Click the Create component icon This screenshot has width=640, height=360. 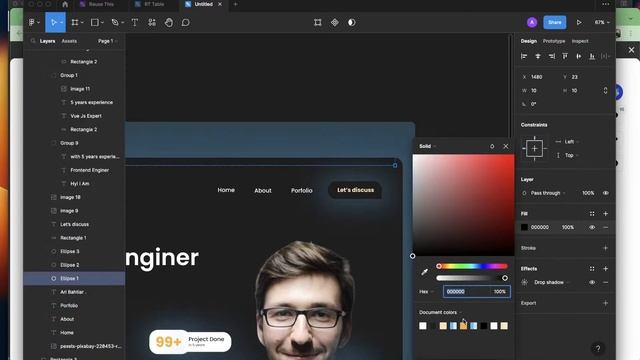[x=335, y=22]
